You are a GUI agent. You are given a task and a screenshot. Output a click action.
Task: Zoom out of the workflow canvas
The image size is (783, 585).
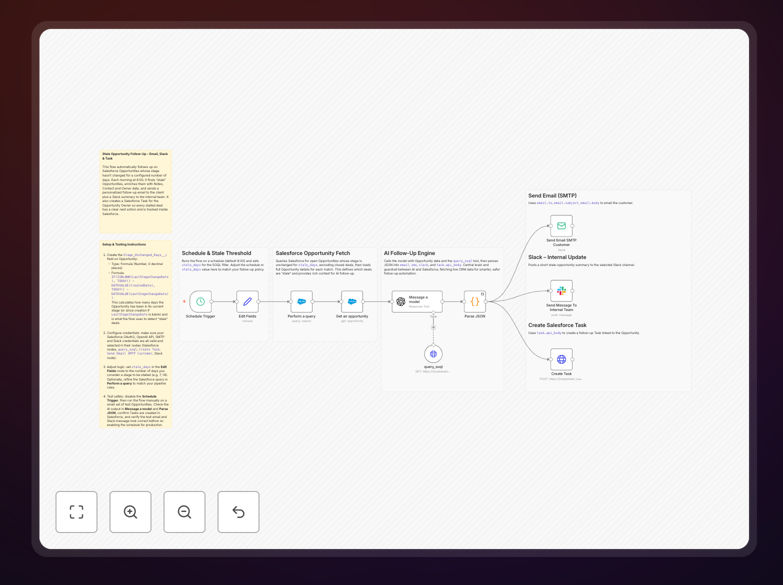click(x=184, y=512)
